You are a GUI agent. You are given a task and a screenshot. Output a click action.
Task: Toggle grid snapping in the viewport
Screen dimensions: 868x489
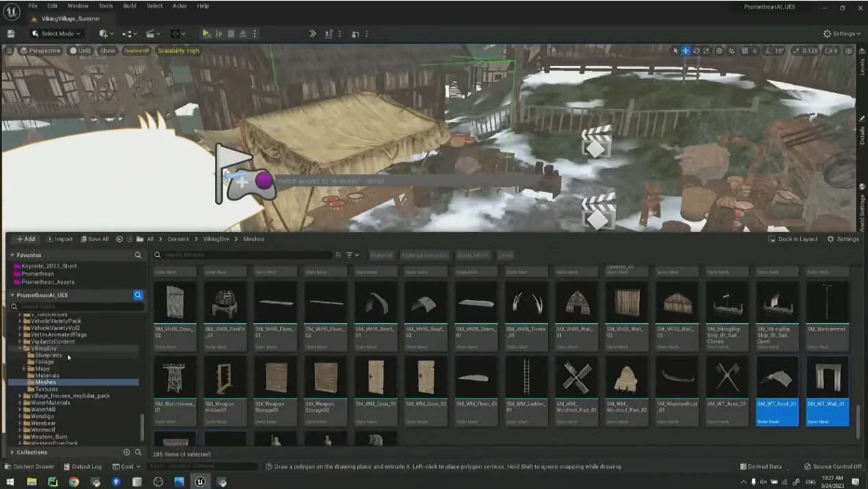coord(745,51)
